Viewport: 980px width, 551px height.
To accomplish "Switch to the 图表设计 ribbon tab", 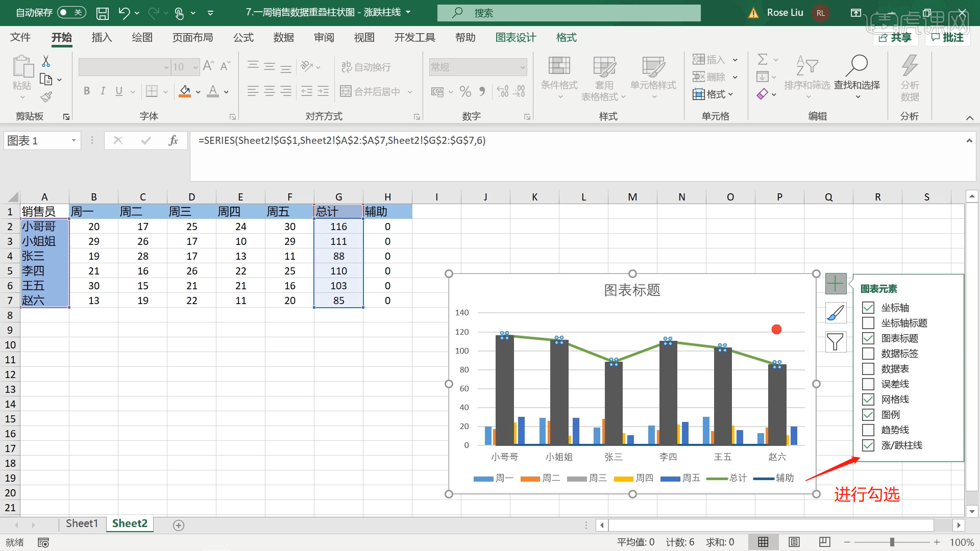I will pyautogui.click(x=516, y=37).
